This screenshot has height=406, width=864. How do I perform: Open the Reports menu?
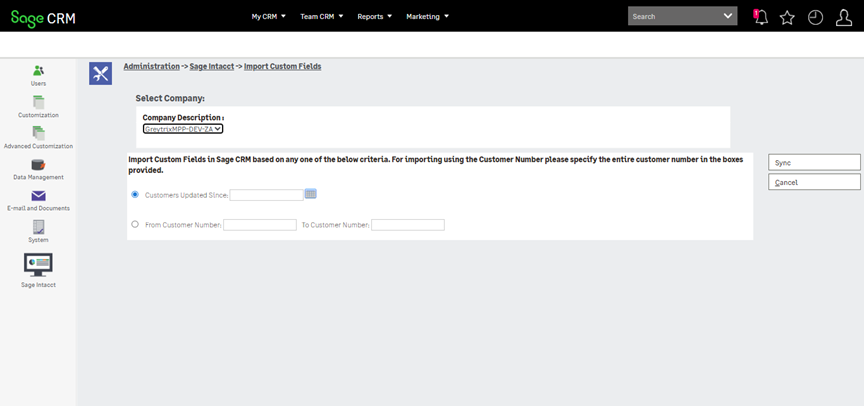375,16
